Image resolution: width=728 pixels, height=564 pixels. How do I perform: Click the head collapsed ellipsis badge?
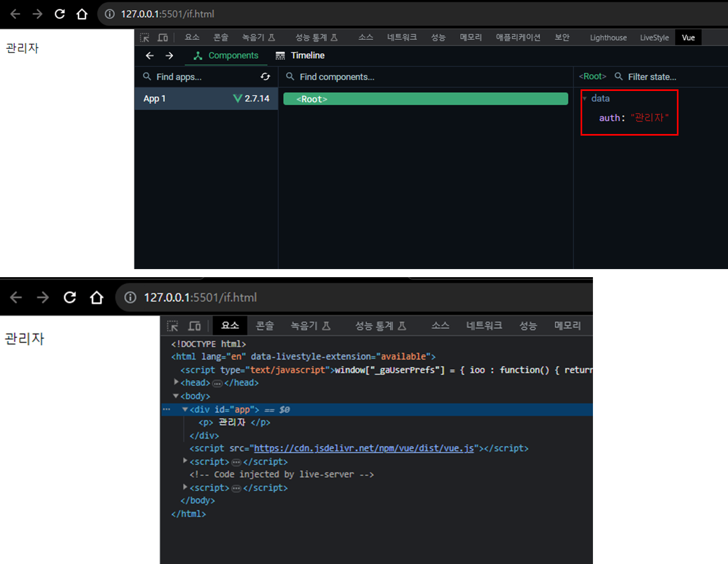(217, 383)
